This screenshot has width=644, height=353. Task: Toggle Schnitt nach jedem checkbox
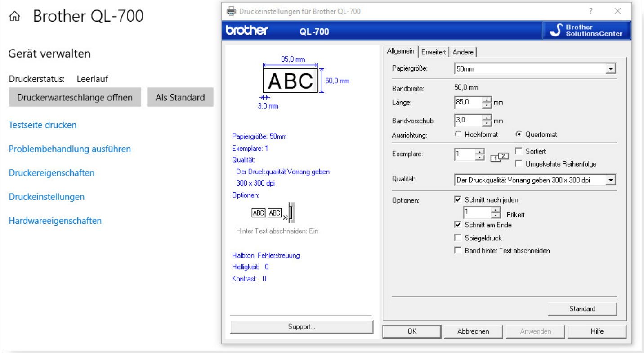[x=458, y=199]
